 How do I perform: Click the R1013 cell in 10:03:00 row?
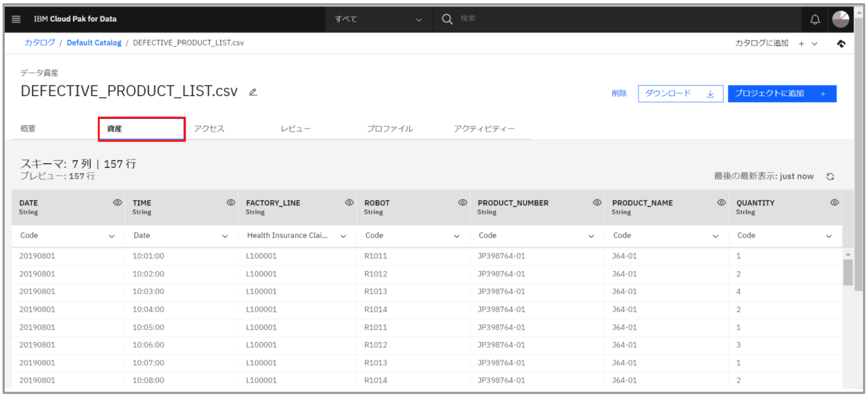pyautogui.click(x=376, y=292)
